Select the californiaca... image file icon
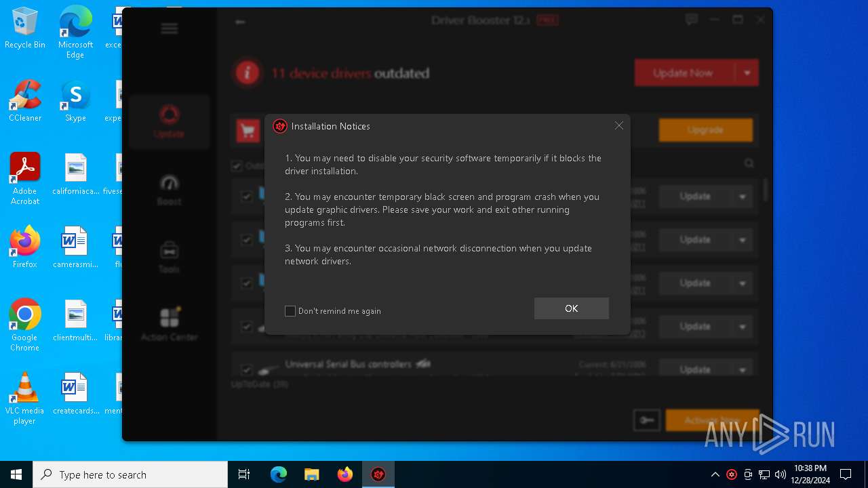 click(75, 175)
